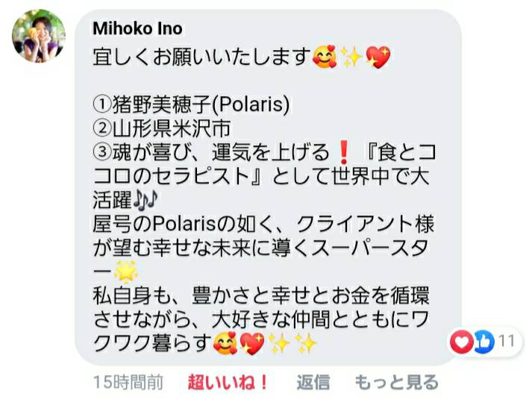Click the final sparkles emoji in comment
This screenshot has width=532, height=399.
tap(305, 343)
